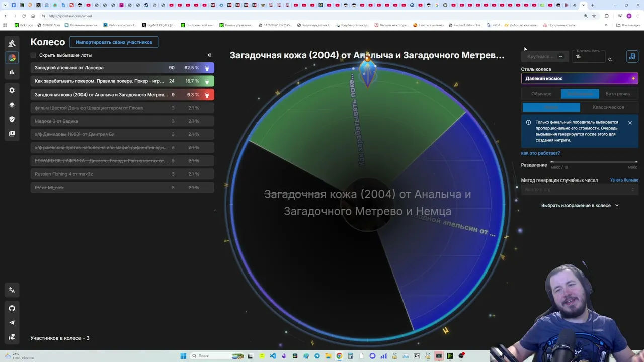
Task: Toggle the Скрыть выбывшие лоты checkbox
Action: tap(33, 55)
